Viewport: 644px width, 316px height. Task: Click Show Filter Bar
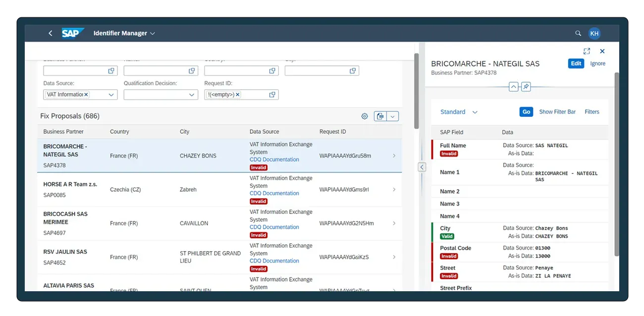[x=557, y=112]
